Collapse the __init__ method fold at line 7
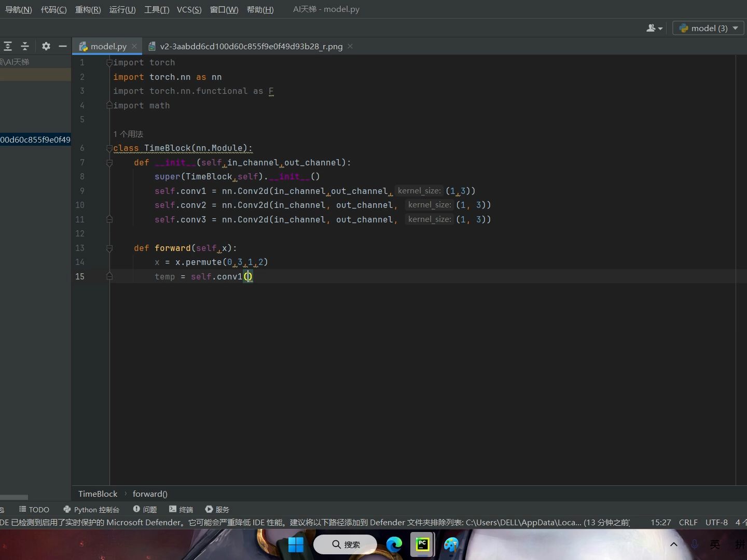The width and height of the screenshot is (747, 560). tap(109, 163)
